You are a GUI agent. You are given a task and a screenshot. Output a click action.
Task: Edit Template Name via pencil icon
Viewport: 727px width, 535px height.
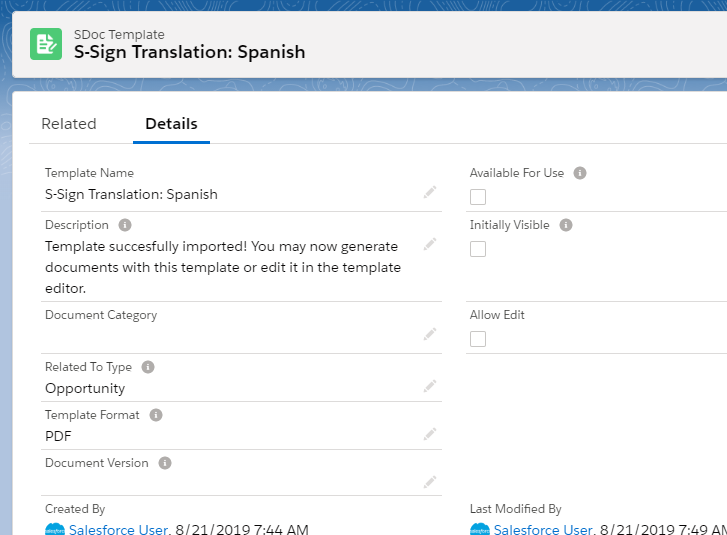pos(430,192)
